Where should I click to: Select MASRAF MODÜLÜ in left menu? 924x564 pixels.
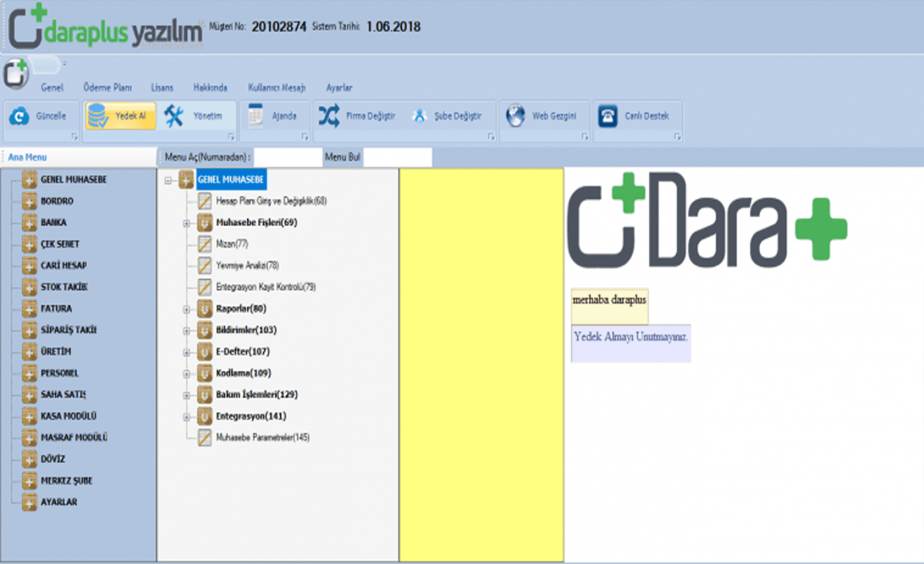coord(74,438)
